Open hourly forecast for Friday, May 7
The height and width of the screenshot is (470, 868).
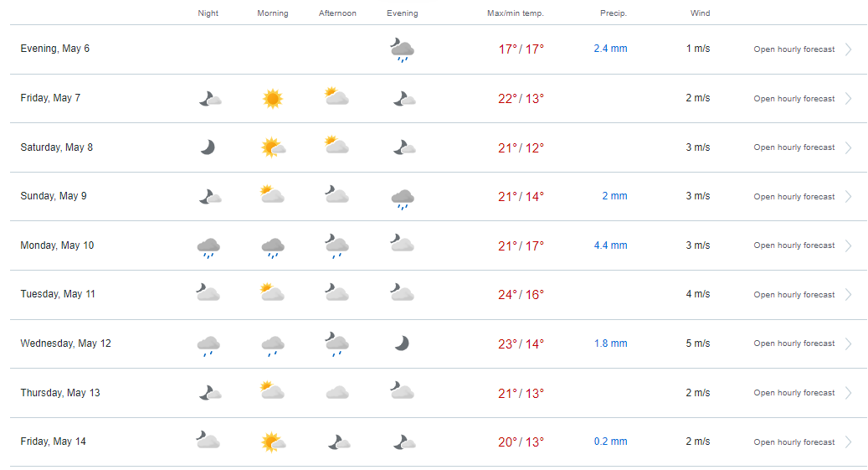tap(794, 99)
